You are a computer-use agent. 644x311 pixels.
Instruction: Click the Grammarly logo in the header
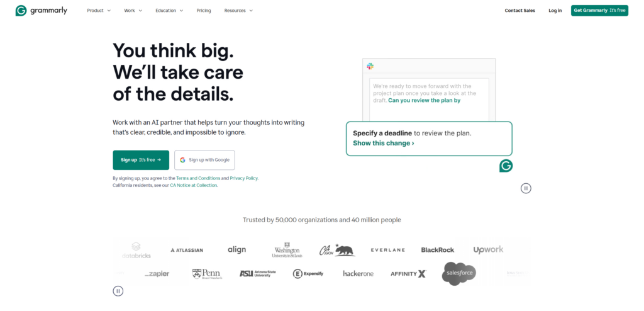(x=42, y=11)
